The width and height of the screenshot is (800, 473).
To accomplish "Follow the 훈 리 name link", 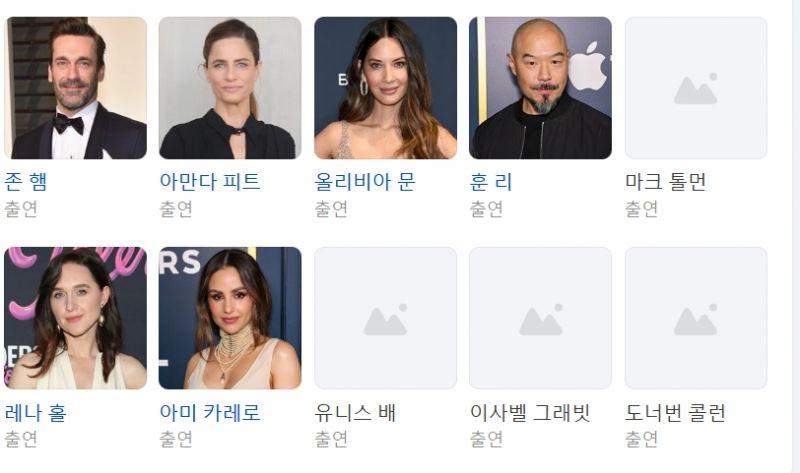I will pos(491,182).
